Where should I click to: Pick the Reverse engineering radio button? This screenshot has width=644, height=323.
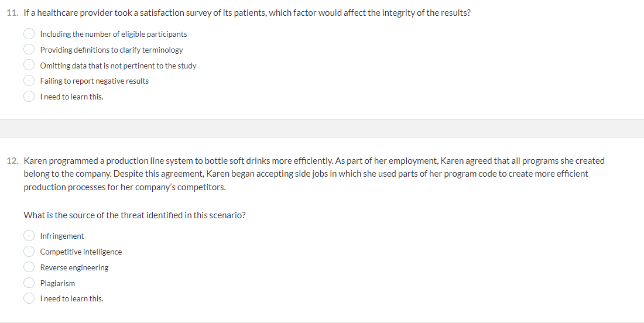[29, 267]
